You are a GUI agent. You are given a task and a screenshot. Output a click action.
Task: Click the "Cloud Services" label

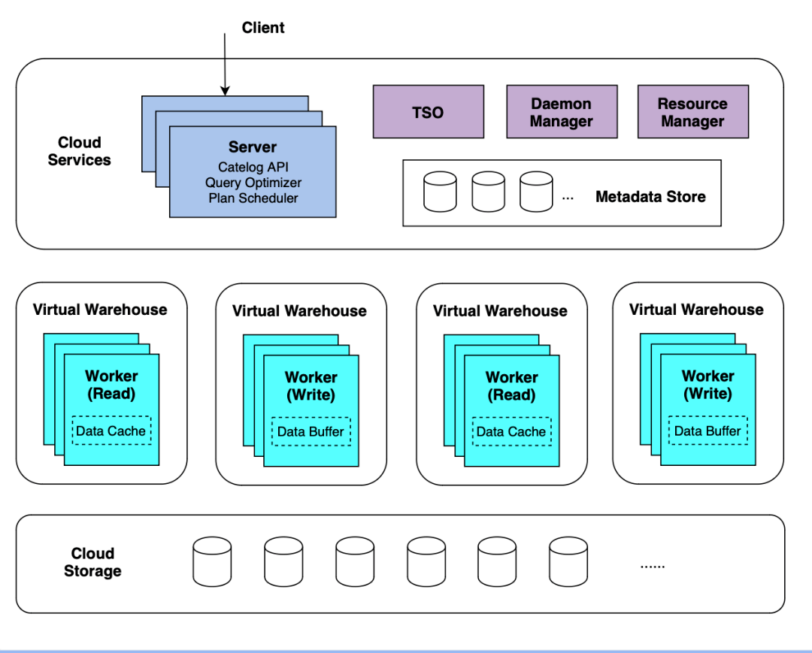79,151
